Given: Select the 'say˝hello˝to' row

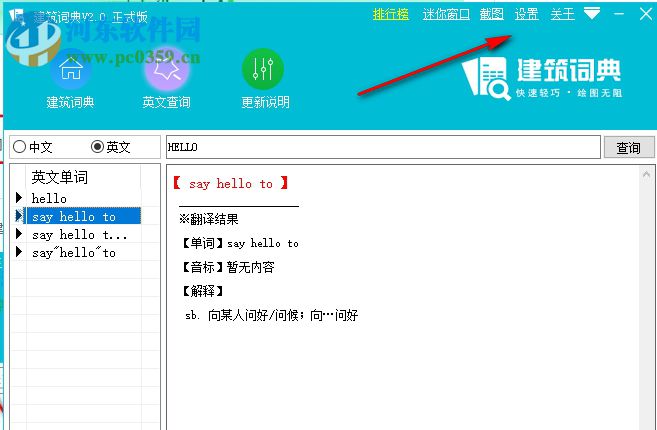Looking at the screenshot, I should pyautogui.click(x=83, y=252).
